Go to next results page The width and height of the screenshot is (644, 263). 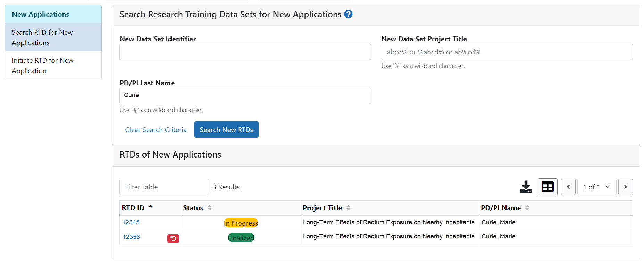click(625, 187)
